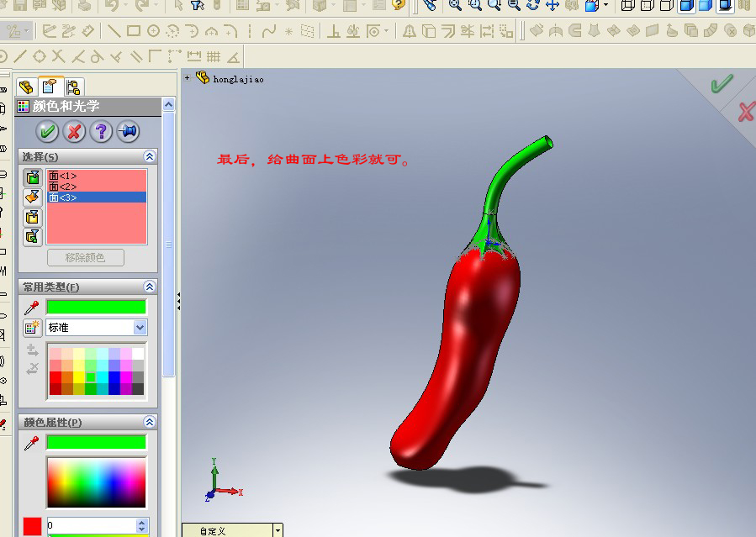Open help via the purple question mark

point(101,131)
